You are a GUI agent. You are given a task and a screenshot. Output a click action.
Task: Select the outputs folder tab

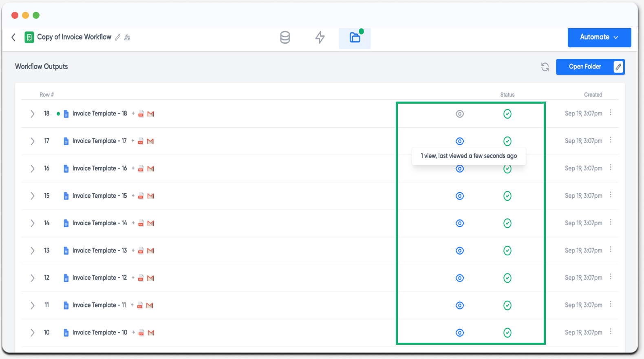(355, 38)
